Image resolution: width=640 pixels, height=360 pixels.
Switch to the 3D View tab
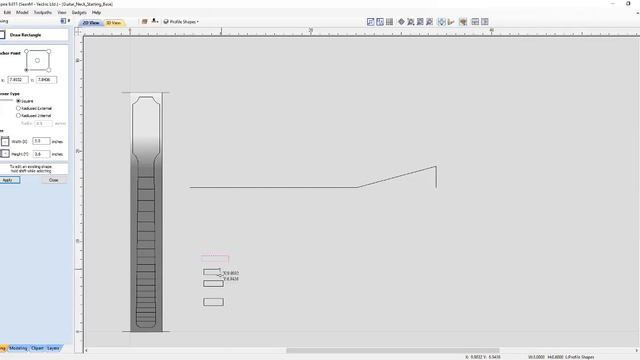pos(113,23)
